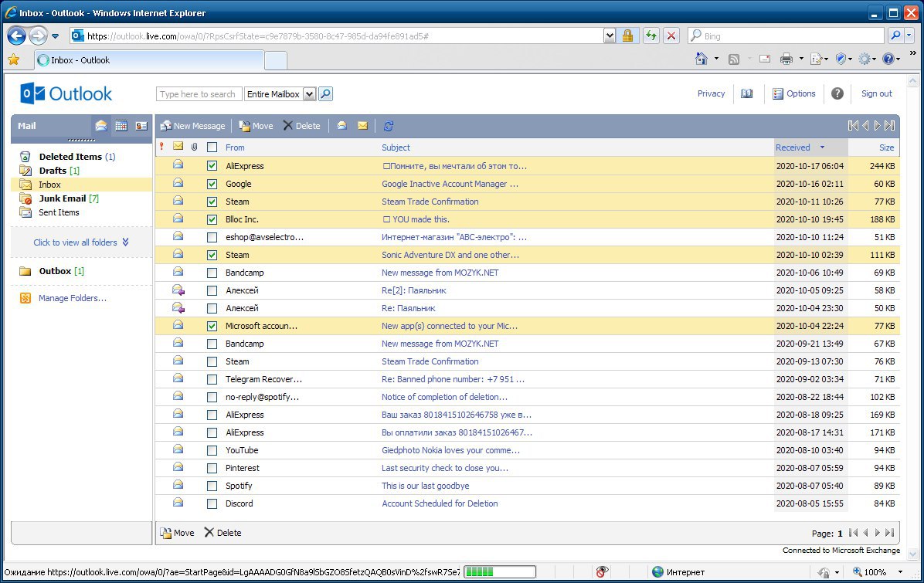Click the Type here to search field

pos(199,94)
